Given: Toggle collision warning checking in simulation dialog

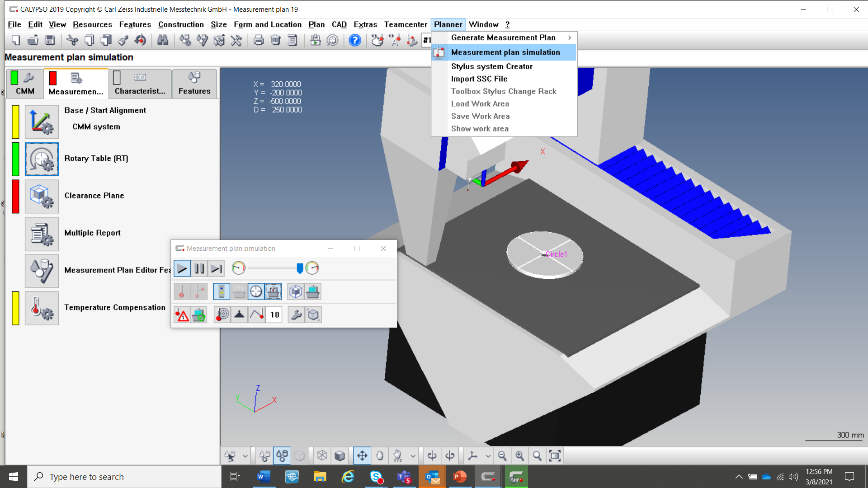Looking at the screenshot, I should (x=181, y=314).
